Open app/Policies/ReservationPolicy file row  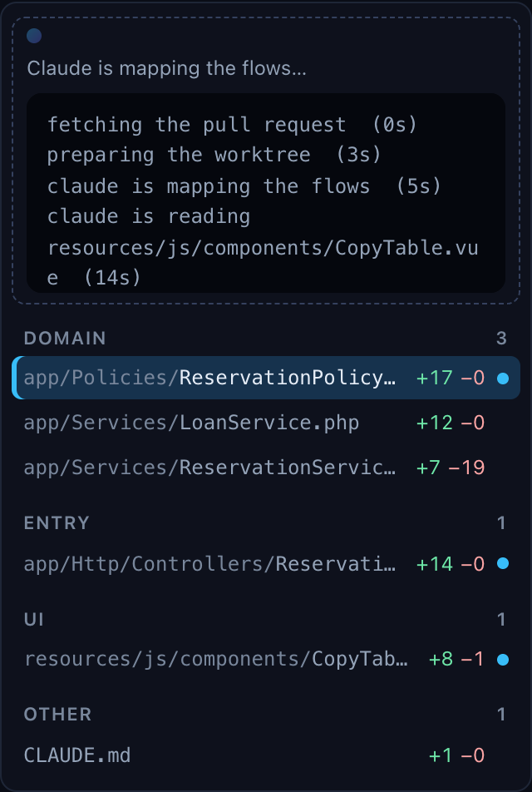266,378
